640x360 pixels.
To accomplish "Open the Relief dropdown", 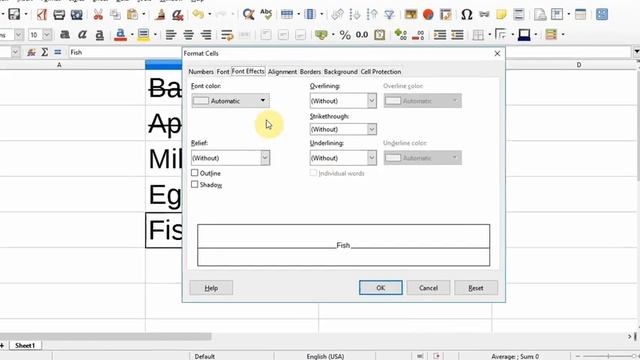I will click(230, 158).
